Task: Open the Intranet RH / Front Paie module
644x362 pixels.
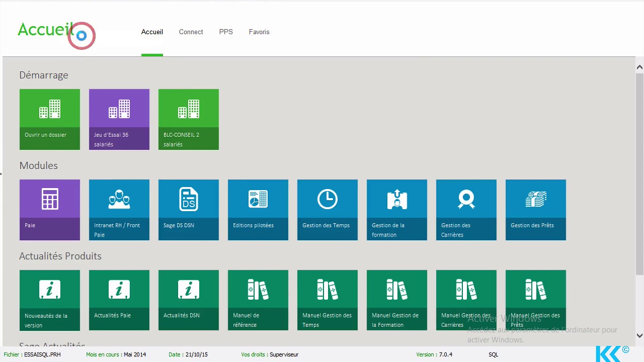Action: pos(119,210)
